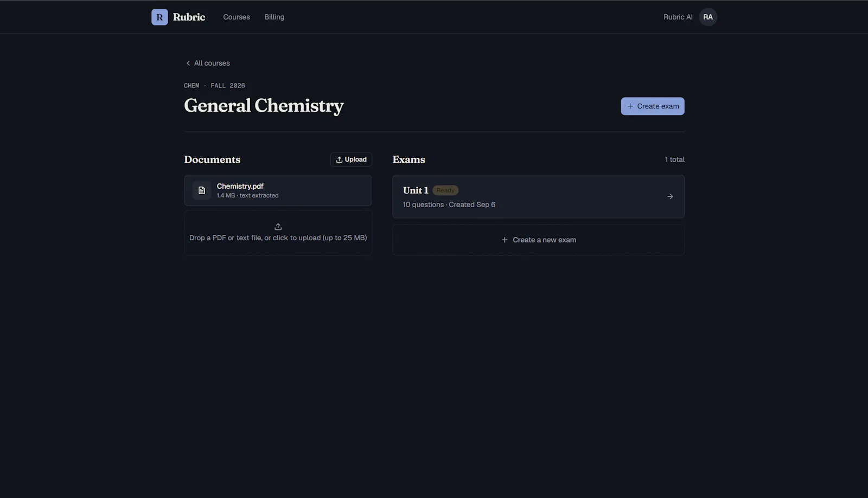Click the Rubric AI account name
Screen dimensions: 868x498
678,17
